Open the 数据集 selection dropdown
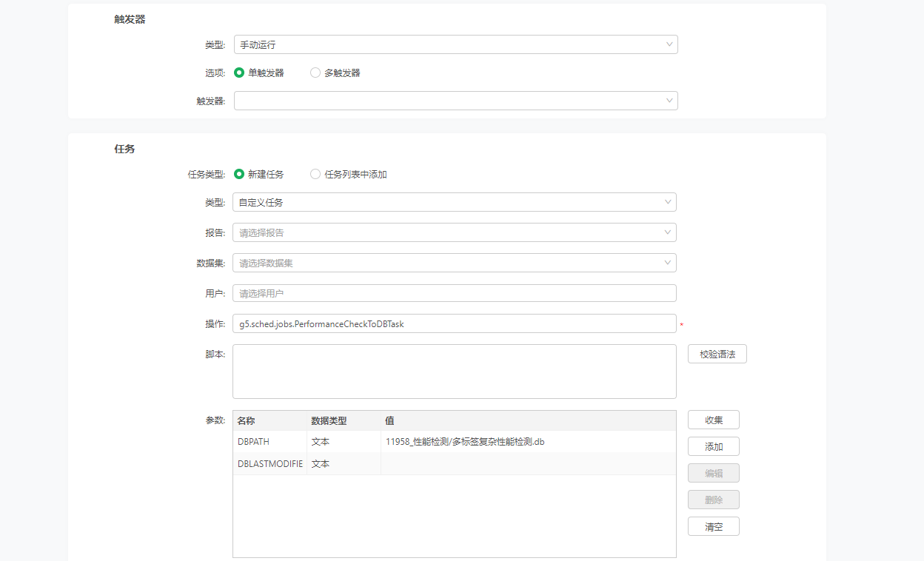 coord(455,263)
